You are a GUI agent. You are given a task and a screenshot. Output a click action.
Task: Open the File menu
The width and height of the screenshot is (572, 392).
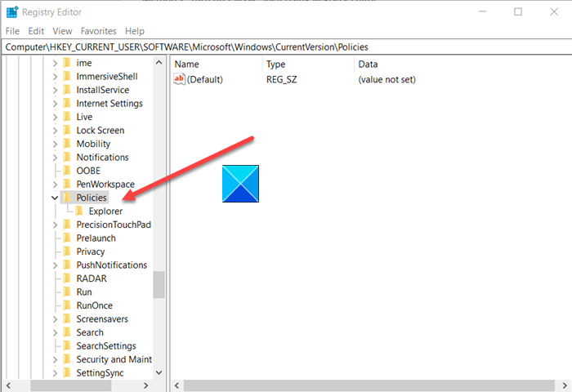pos(12,31)
